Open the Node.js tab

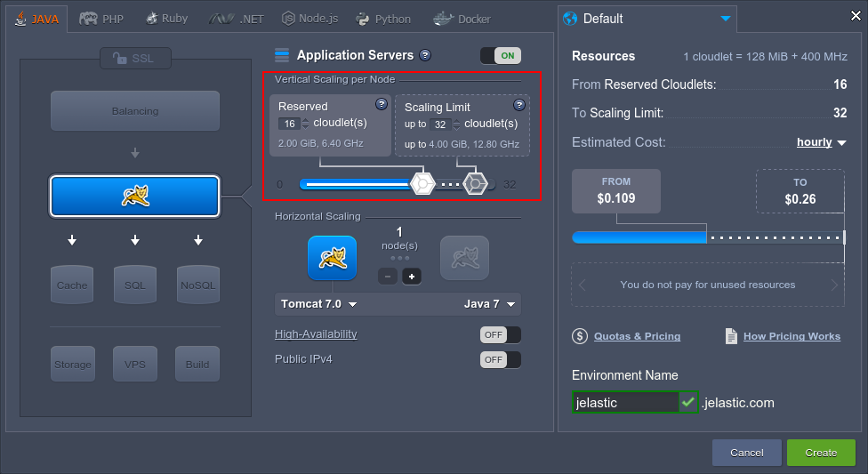click(310, 19)
